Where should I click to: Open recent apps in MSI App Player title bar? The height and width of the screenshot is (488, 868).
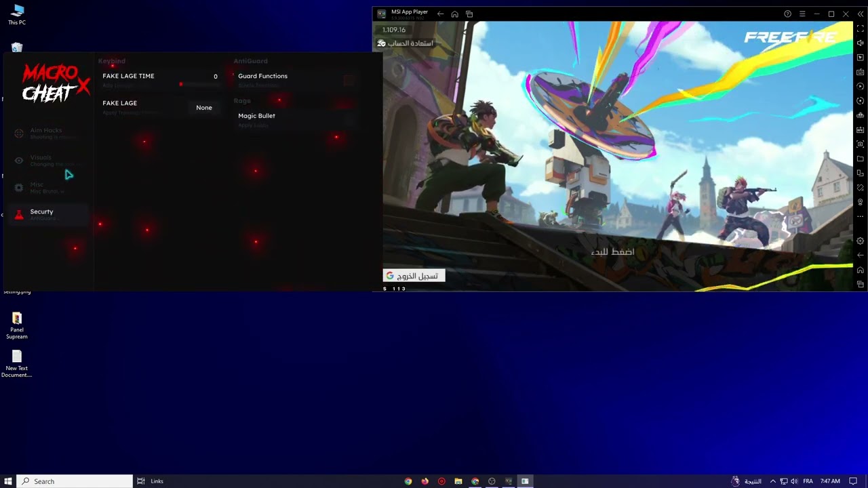click(x=469, y=14)
